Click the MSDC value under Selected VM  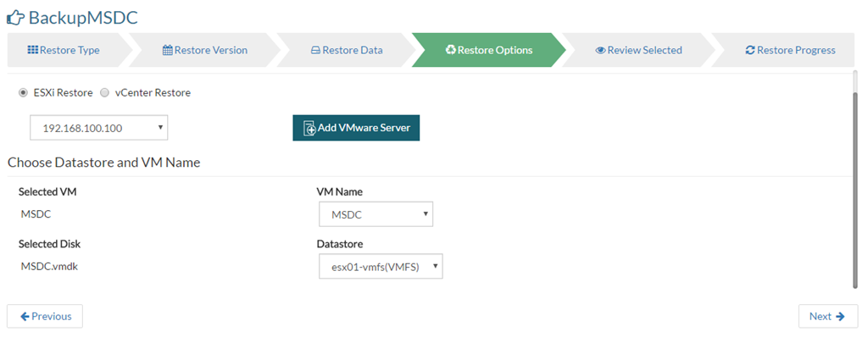click(x=36, y=214)
